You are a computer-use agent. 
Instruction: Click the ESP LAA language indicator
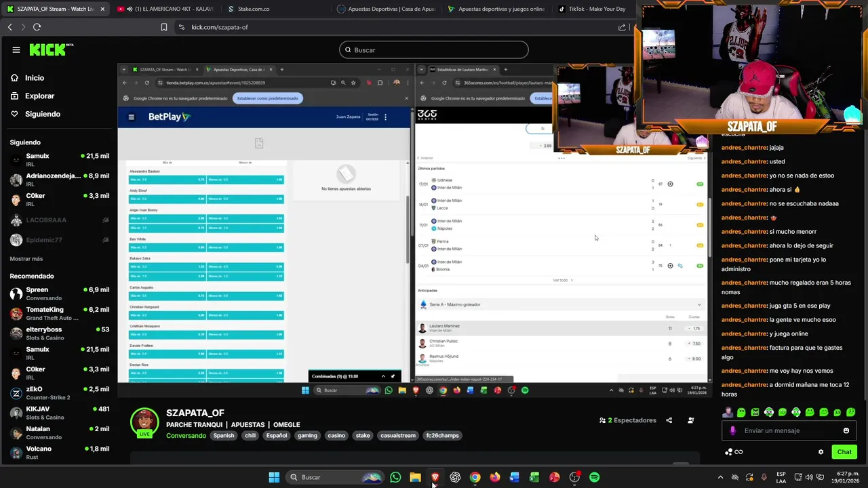(781, 477)
